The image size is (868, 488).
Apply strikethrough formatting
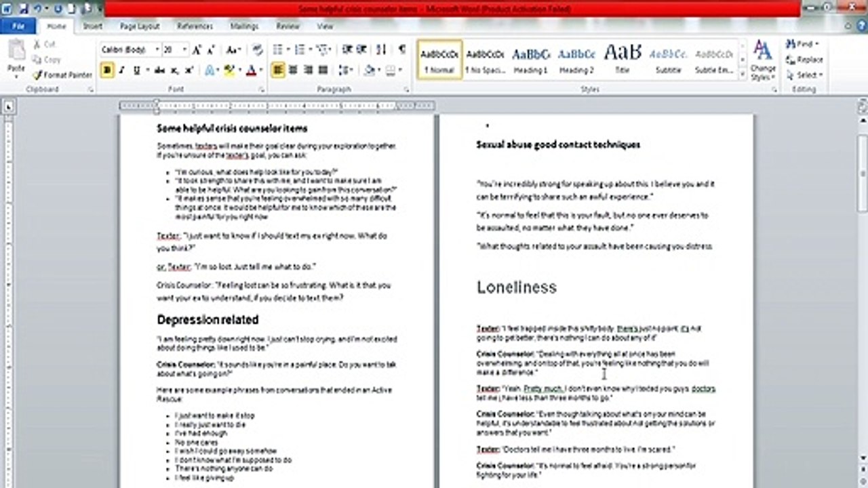click(x=159, y=70)
